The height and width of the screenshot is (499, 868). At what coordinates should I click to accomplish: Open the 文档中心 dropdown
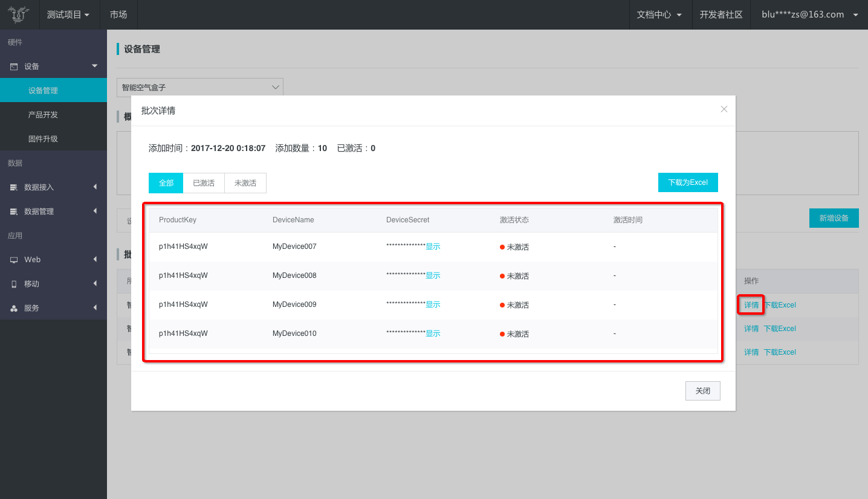click(659, 14)
